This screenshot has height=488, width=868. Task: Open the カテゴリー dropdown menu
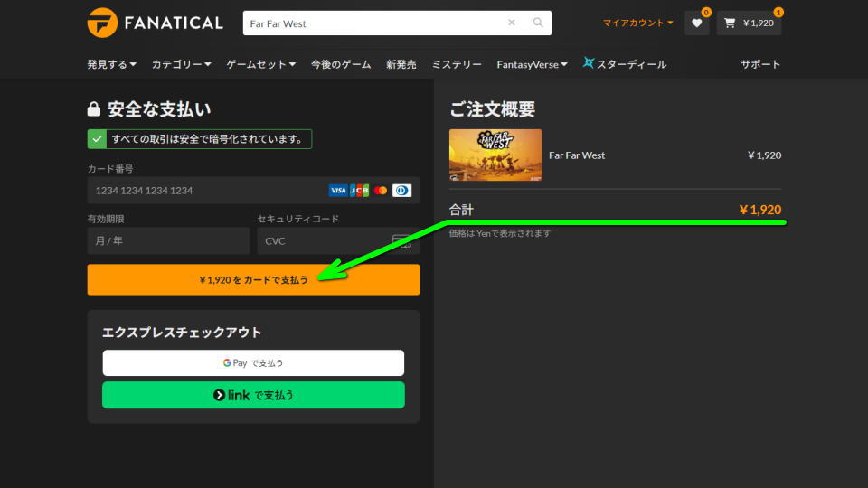click(x=181, y=64)
